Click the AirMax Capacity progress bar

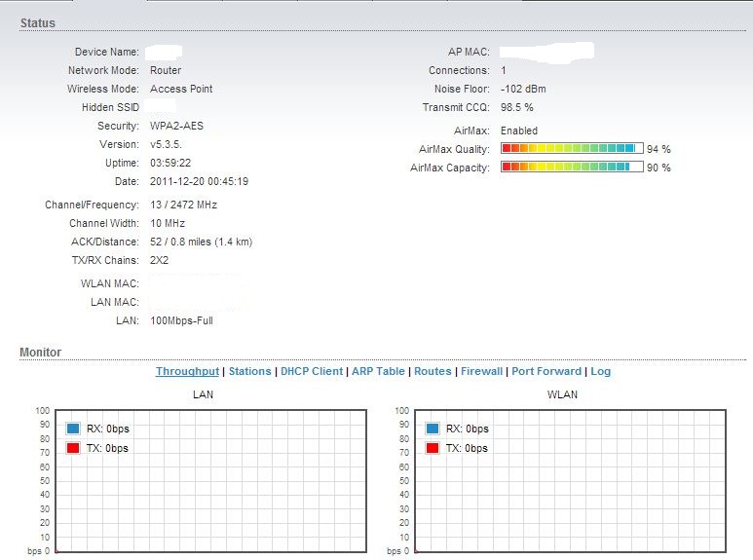(572, 167)
